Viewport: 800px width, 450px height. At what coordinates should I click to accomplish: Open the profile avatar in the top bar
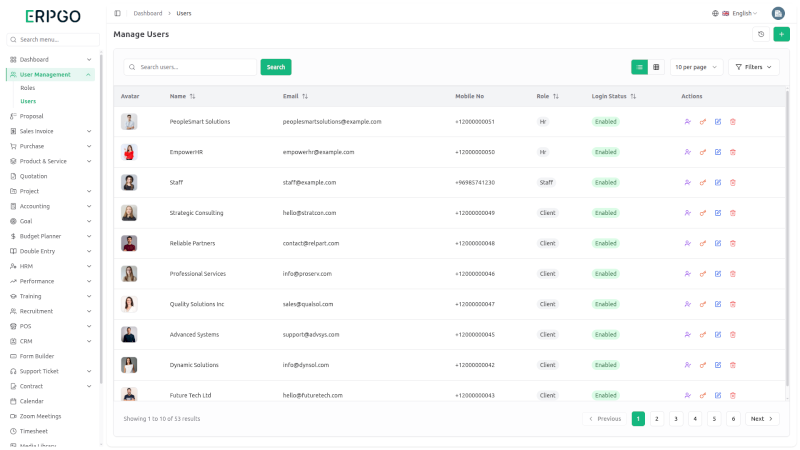coord(778,13)
